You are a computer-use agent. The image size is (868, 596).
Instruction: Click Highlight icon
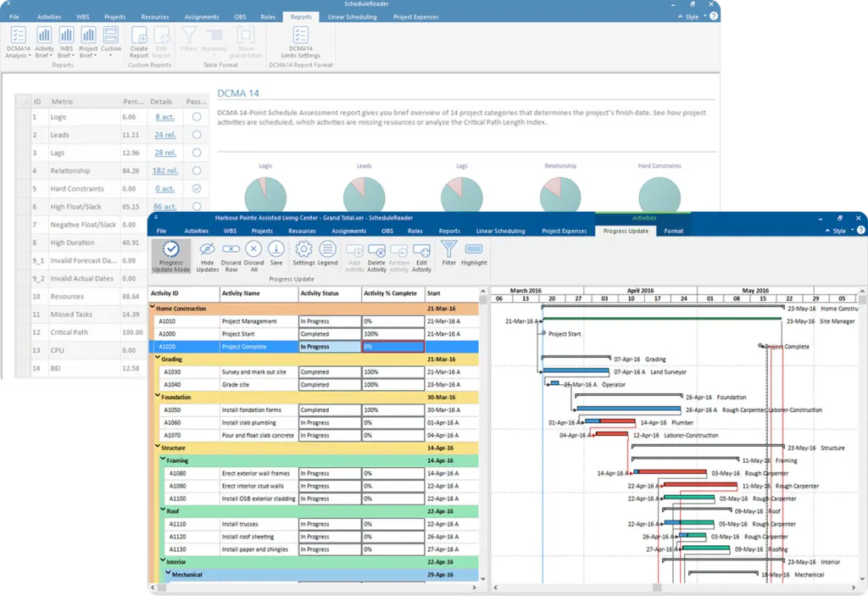[474, 254]
